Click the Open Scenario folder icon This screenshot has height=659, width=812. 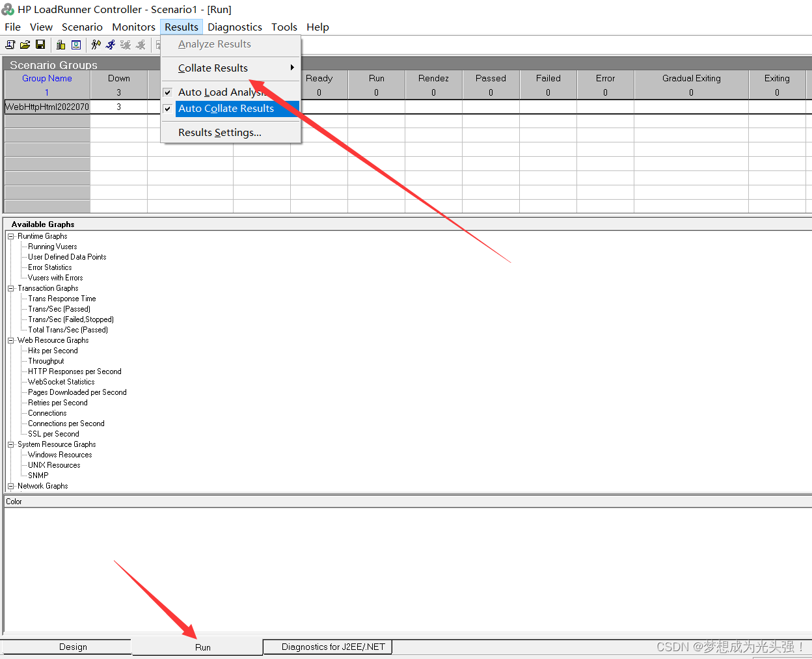[x=25, y=45]
